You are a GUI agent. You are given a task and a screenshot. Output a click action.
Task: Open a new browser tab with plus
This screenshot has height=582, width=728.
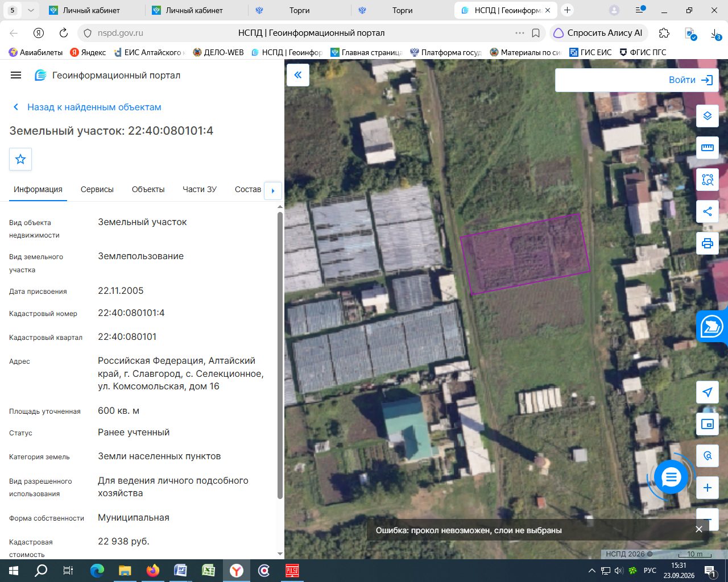coord(567,10)
